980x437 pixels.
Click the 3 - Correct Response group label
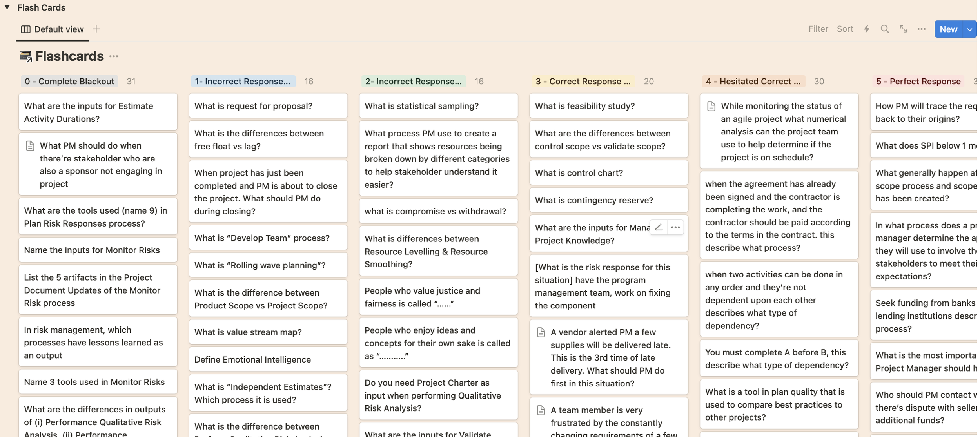click(583, 82)
